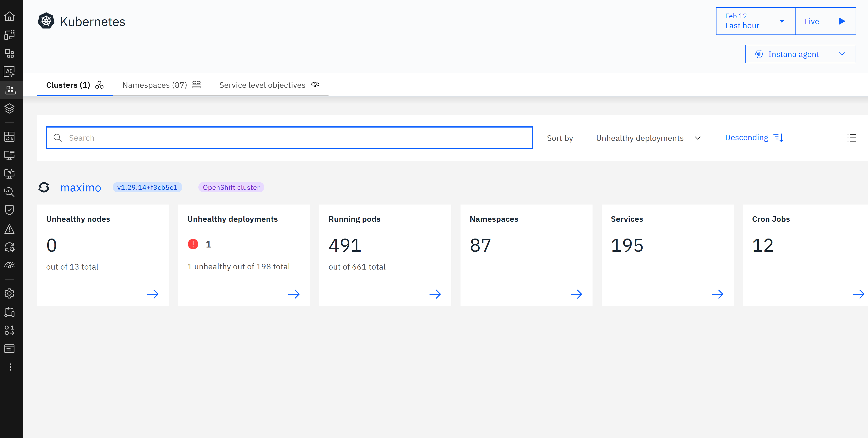This screenshot has height=438, width=868.
Task: Open the shield checkmark sidebar icon
Action: pos(9,210)
